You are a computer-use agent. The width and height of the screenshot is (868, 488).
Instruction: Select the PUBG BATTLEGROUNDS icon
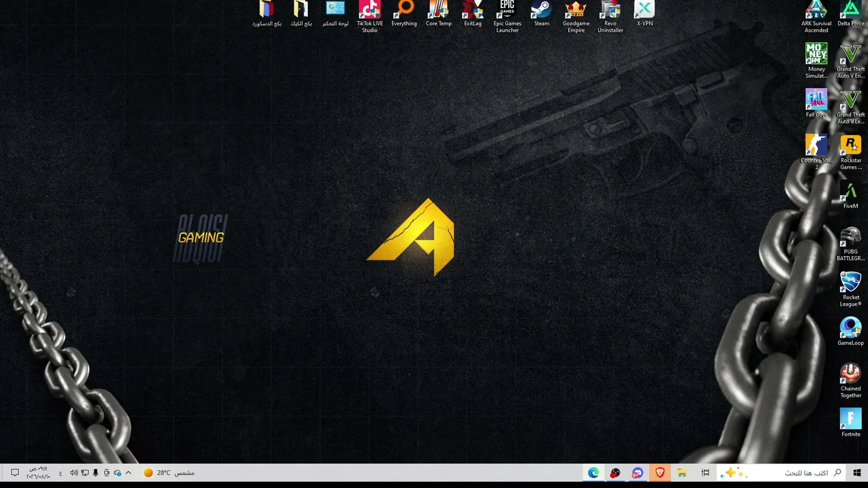click(x=850, y=244)
